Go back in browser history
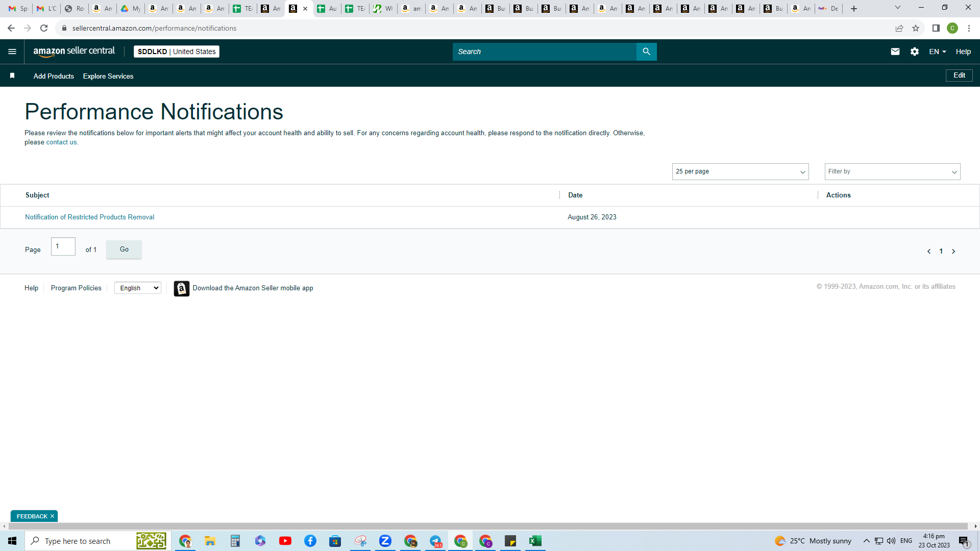 click(11, 28)
